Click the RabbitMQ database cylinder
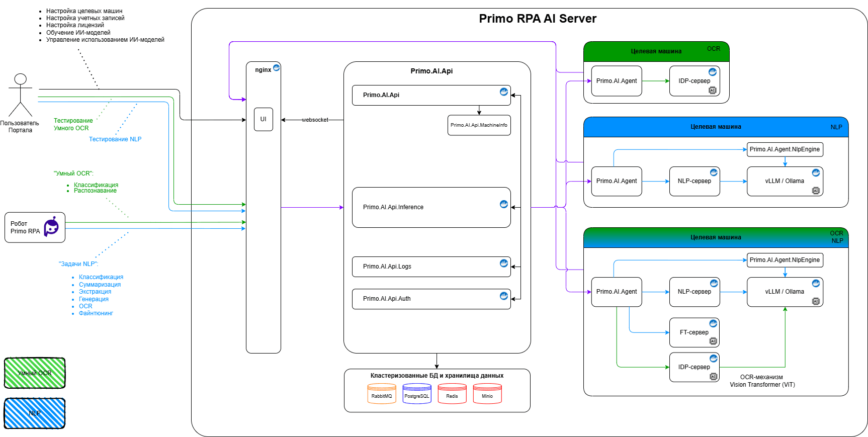The width and height of the screenshot is (868, 437). pyautogui.click(x=382, y=394)
